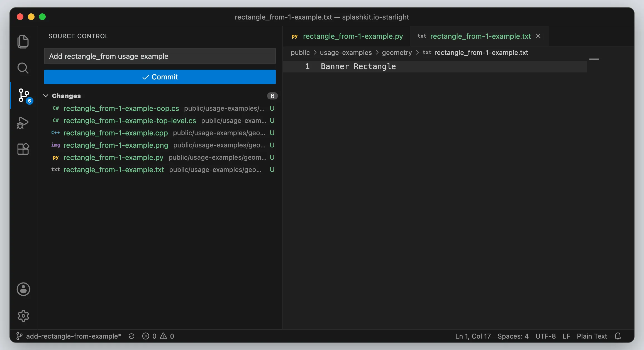
Task: Expand the public breadcrumb segment
Action: 300,52
